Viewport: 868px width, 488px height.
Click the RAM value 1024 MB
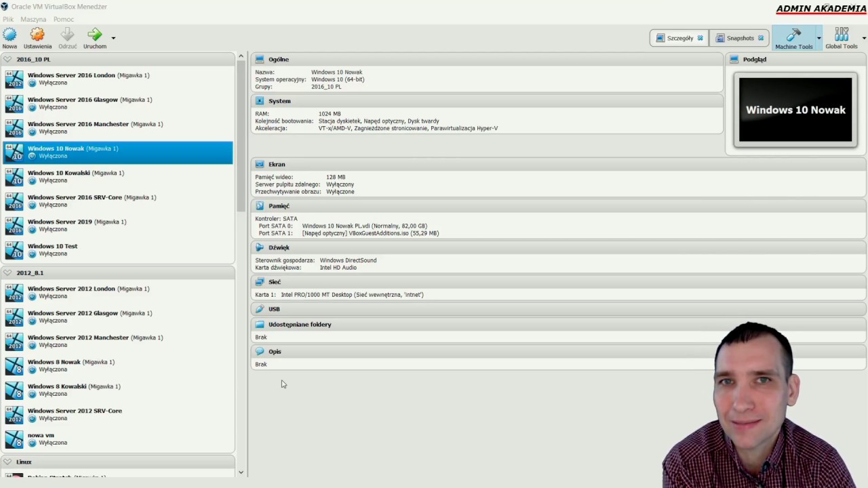point(330,114)
